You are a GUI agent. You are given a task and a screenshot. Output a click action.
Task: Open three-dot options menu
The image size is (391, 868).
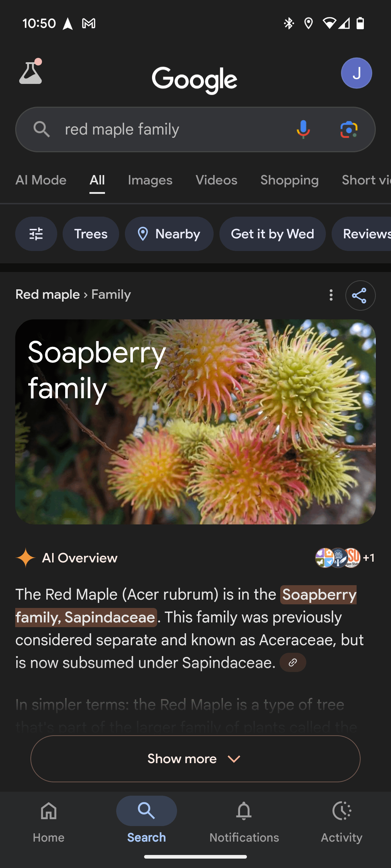(331, 295)
